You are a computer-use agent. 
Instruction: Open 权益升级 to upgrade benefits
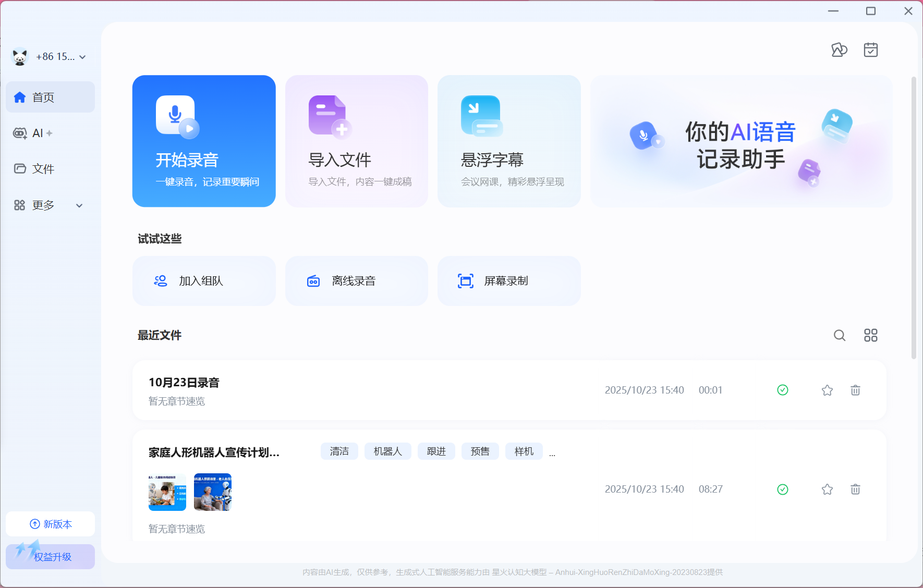(x=50, y=556)
